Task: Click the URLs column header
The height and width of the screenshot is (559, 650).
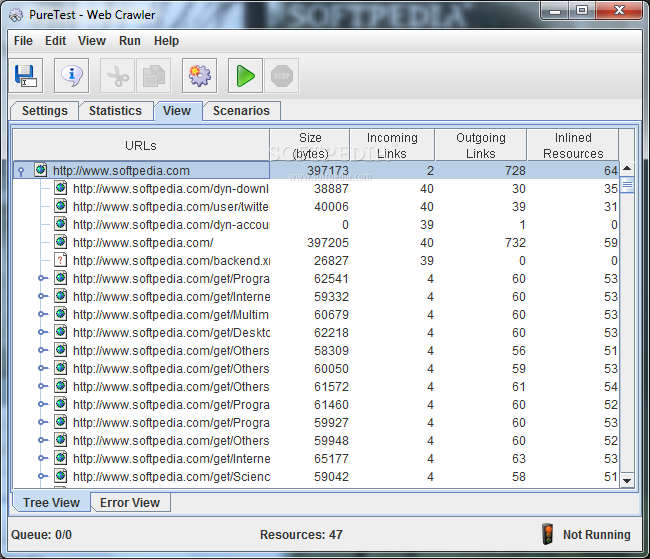Action: click(141, 145)
